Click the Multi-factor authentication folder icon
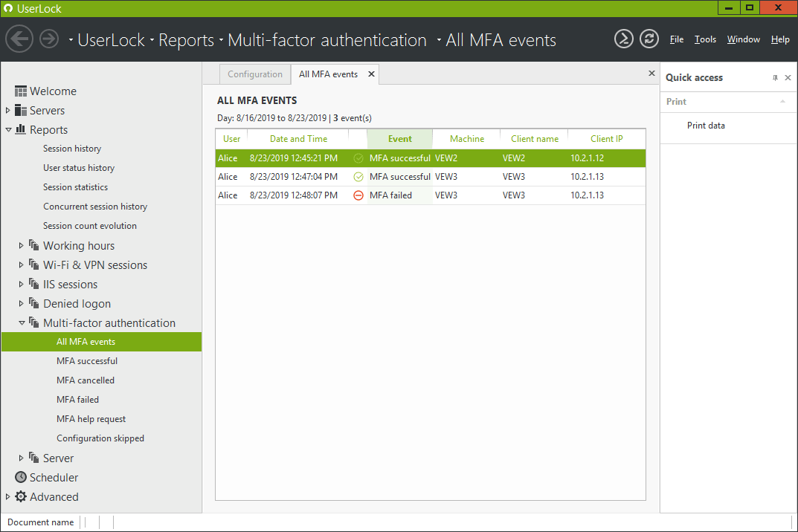Screen dimensions: 798x532 coord(33,322)
